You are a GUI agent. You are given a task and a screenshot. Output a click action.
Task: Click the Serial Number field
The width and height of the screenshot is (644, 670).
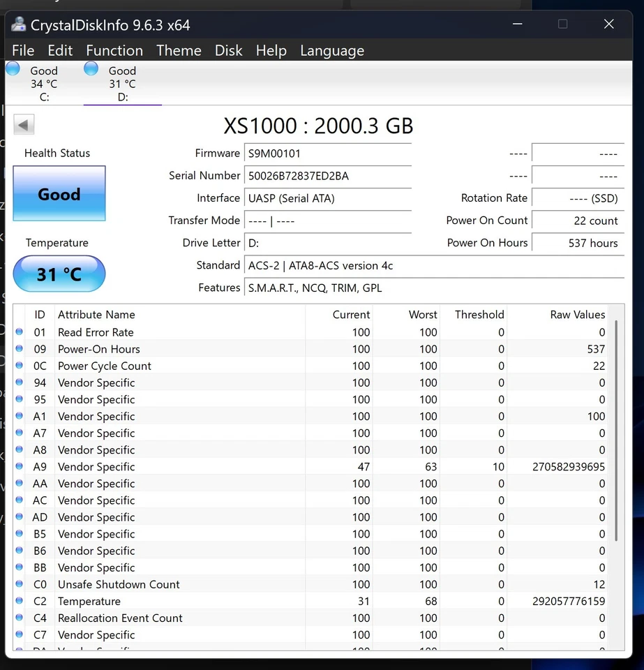(x=327, y=175)
